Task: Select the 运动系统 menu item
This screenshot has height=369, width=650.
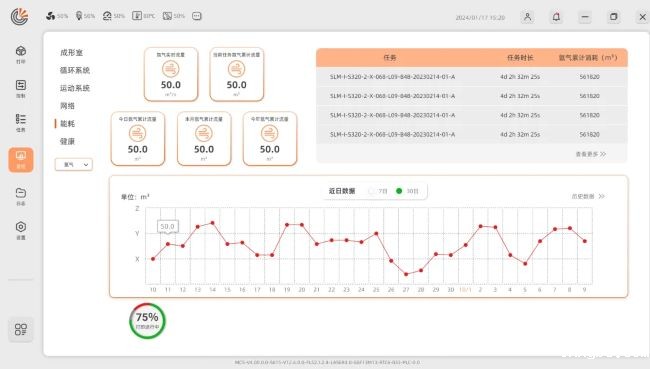Action: pos(75,88)
